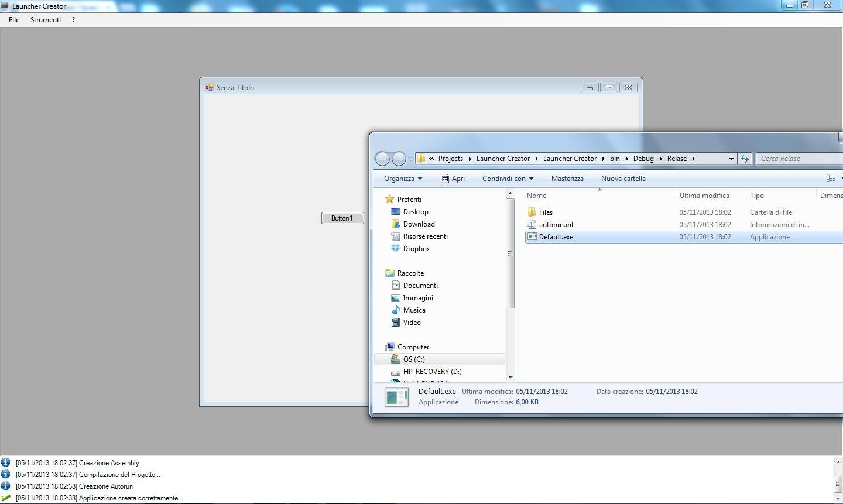Go back in the Explorer window

pyautogui.click(x=382, y=159)
